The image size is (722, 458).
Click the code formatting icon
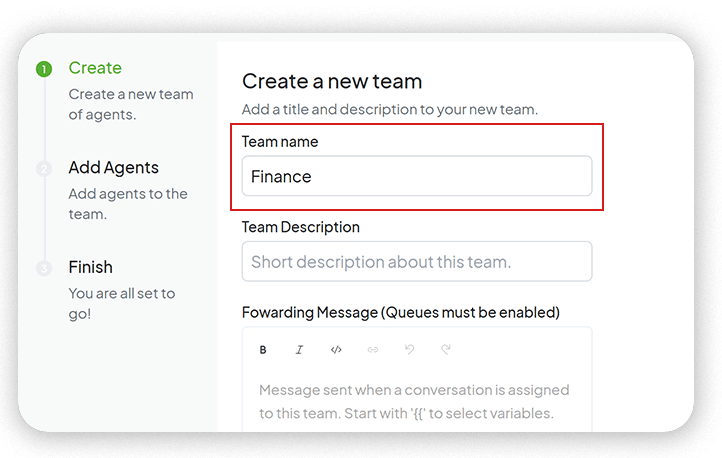(x=336, y=350)
